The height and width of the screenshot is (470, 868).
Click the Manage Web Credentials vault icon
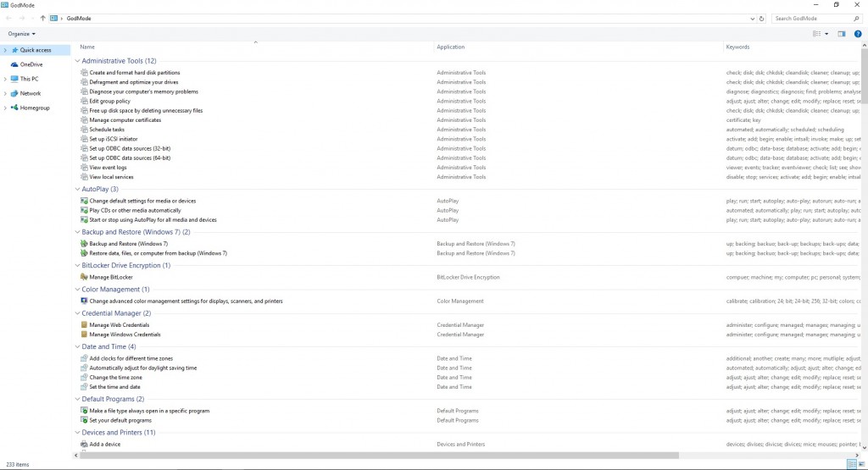(x=84, y=325)
